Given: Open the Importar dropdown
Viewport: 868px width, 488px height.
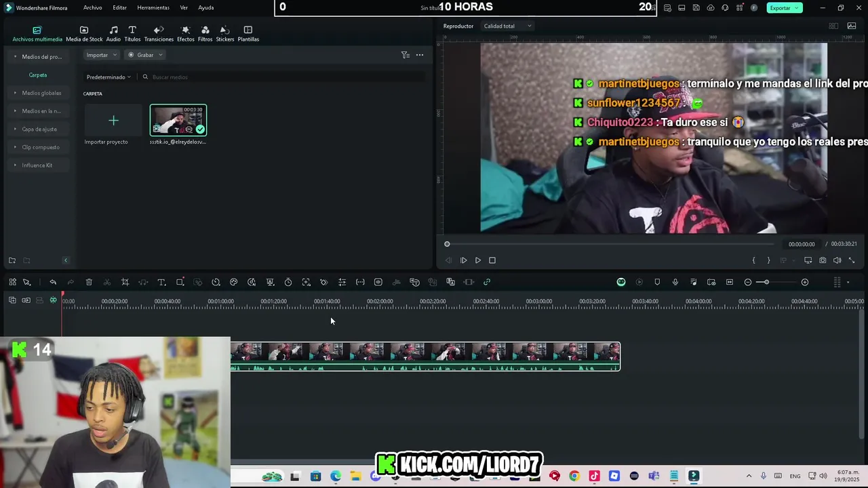Looking at the screenshot, I should click(x=102, y=55).
